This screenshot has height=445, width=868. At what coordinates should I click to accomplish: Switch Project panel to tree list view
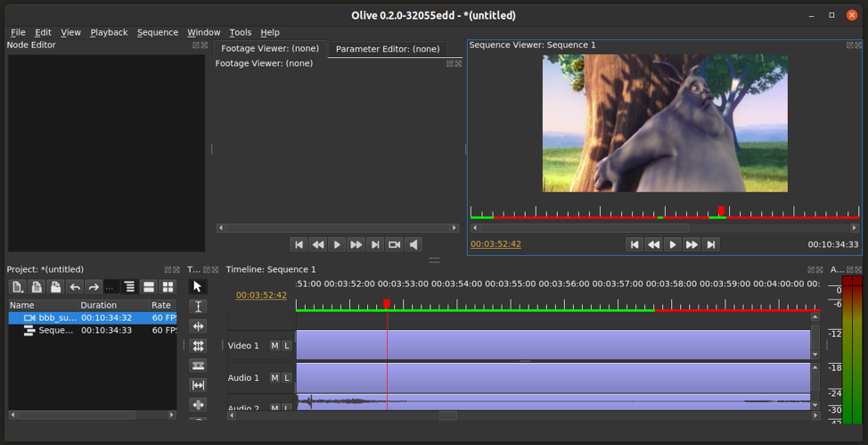130,286
